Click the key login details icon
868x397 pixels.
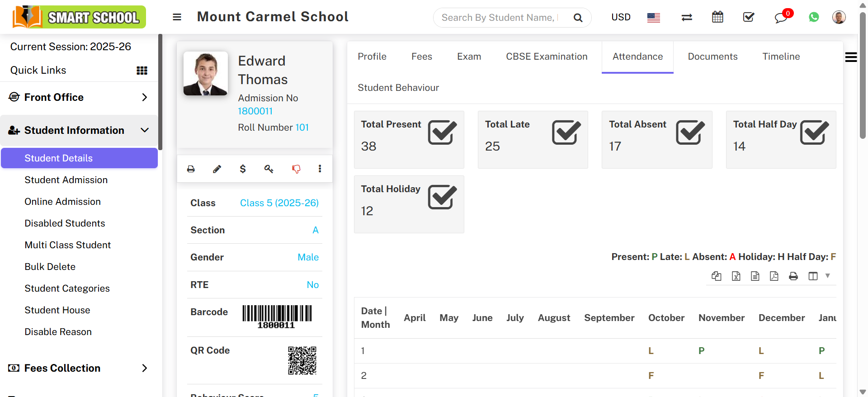(269, 169)
